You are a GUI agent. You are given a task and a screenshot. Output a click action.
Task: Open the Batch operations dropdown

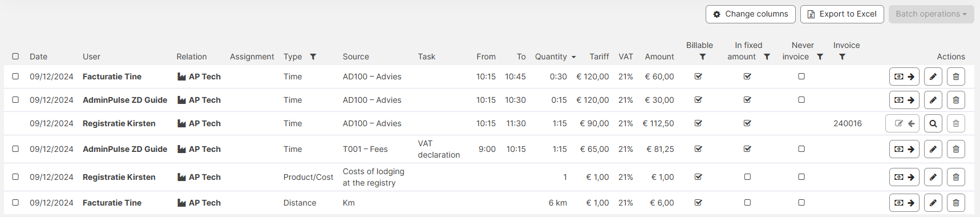(x=931, y=14)
